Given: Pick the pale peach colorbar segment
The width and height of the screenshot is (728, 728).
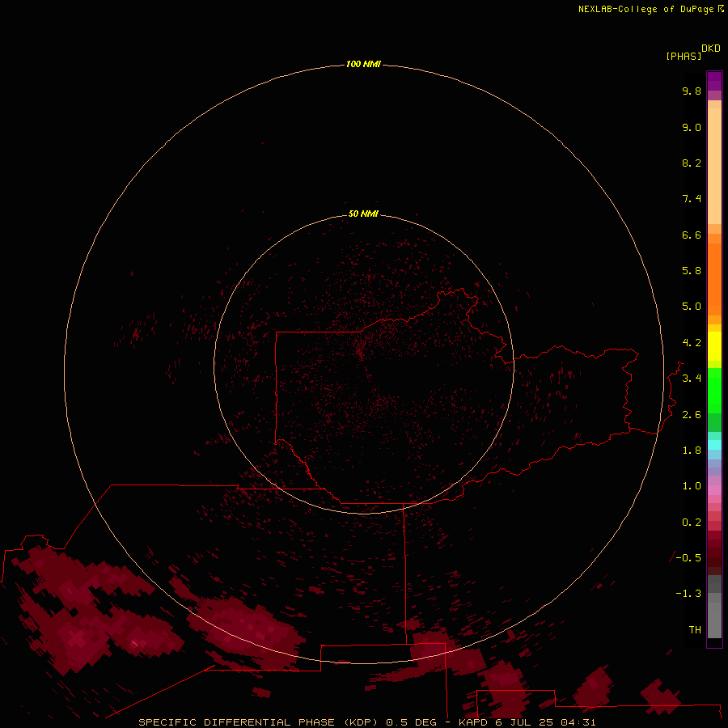Looking at the screenshot, I should tap(714, 166).
